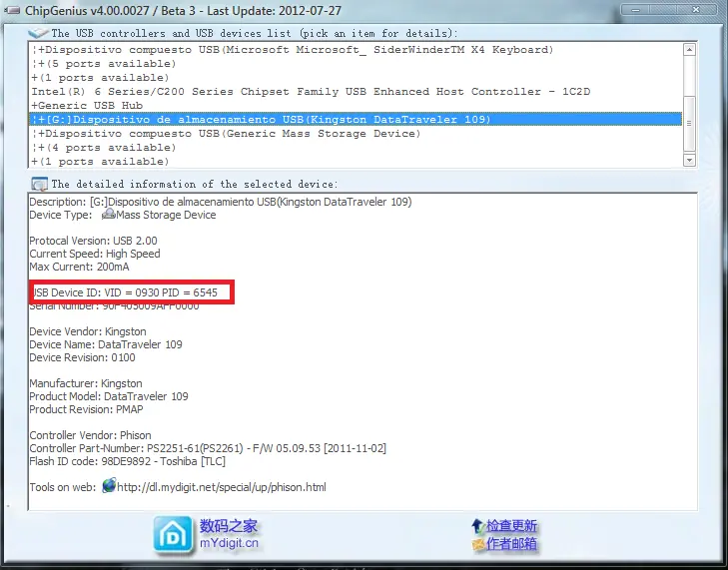The height and width of the screenshot is (570, 728).
Task: Minimize the ChipGenius window
Action: (x=636, y=9)
